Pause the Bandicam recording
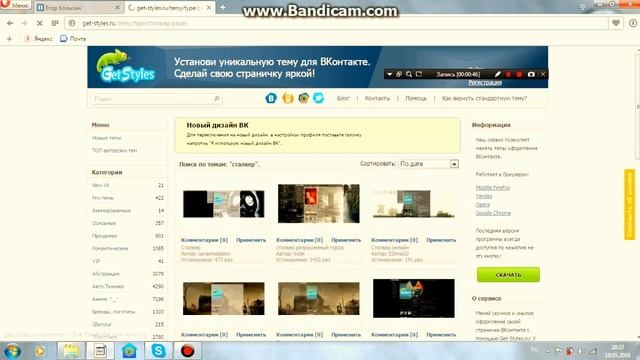Image resolution: width=640 pixels, height=360 pixels. click(508, 74)
